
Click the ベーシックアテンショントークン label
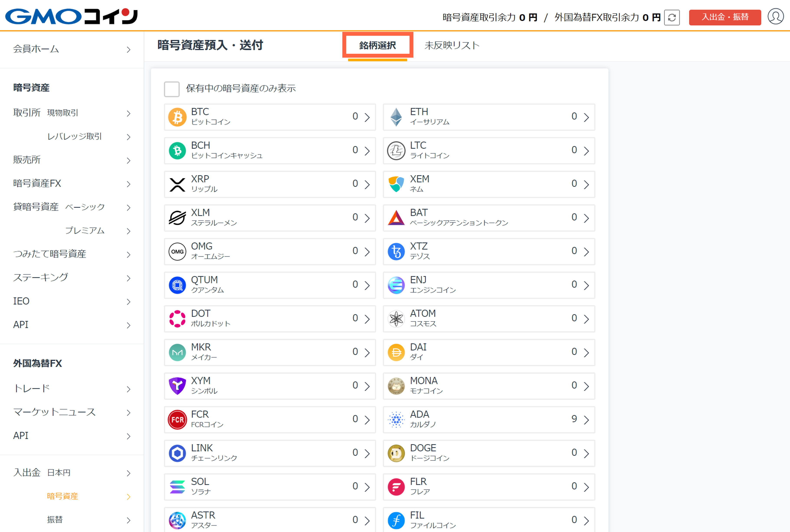[459, 223]
